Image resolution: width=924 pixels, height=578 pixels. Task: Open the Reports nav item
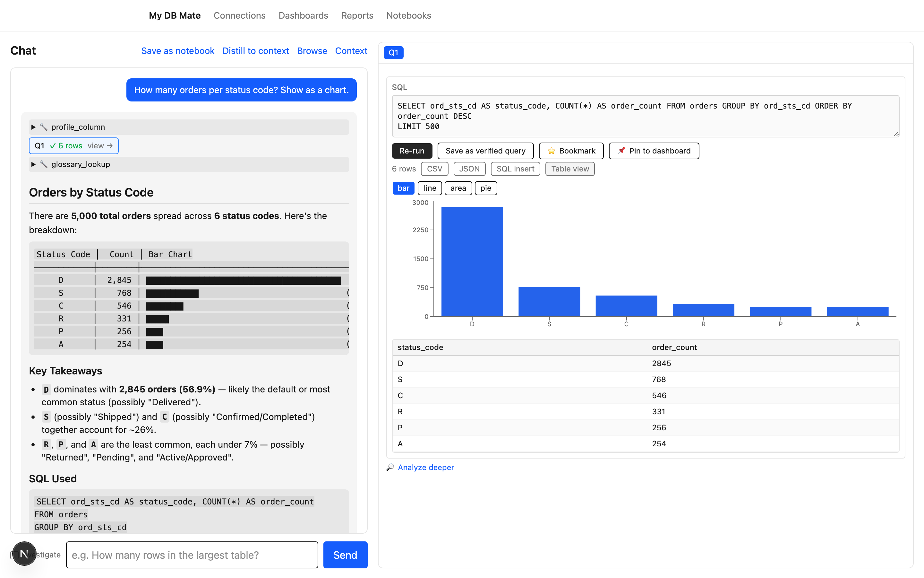pyautogui.click(x=357, y=15)
